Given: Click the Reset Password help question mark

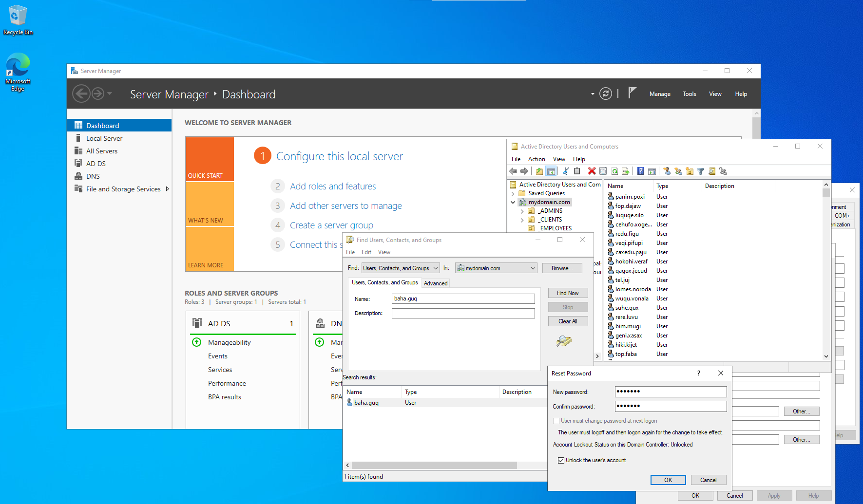Looking at the screenshot, I should coord(699,373).
